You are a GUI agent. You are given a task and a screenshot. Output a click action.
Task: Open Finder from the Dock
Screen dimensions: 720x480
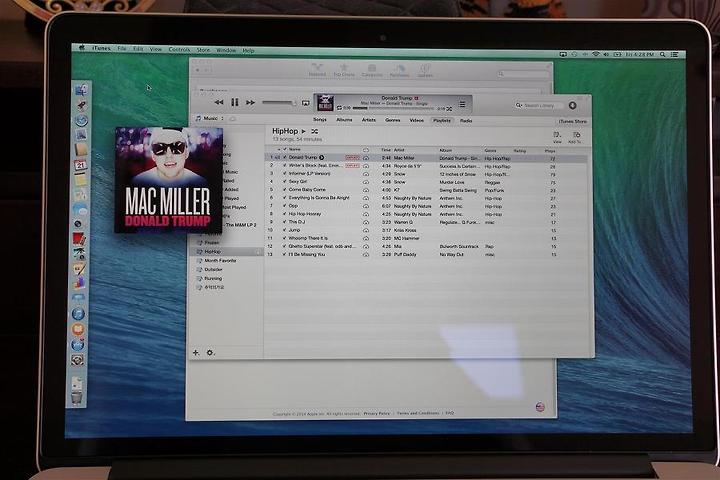[81, 90]
